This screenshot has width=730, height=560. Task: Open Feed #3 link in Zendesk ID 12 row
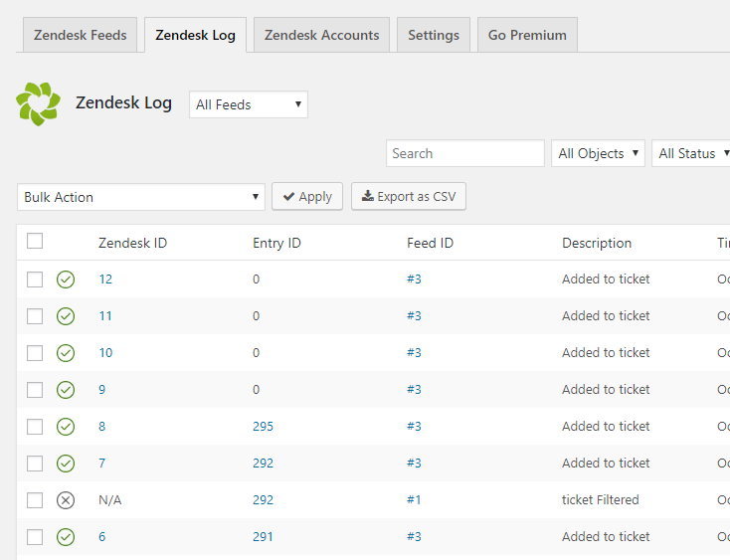coord(414,279)
